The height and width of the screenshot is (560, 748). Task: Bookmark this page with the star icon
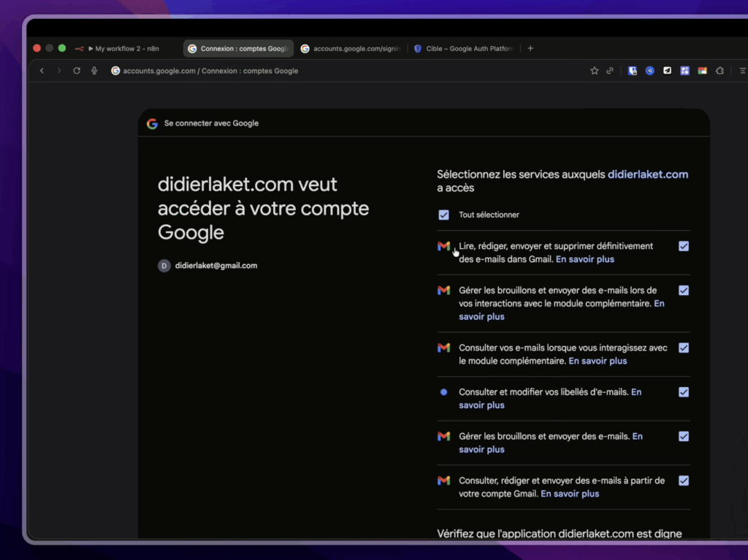(x=595, y=71)
